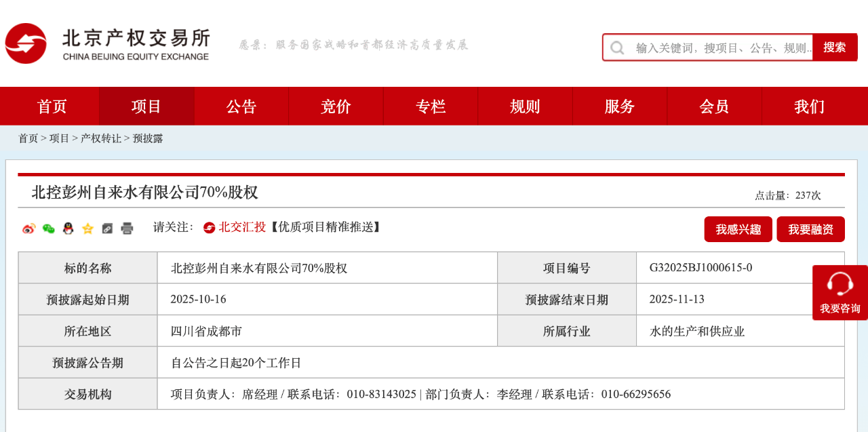Open the 竞价 menu item
Image resolution: width=868 pixels, height=432 pixels.
(x=336, y=106)
